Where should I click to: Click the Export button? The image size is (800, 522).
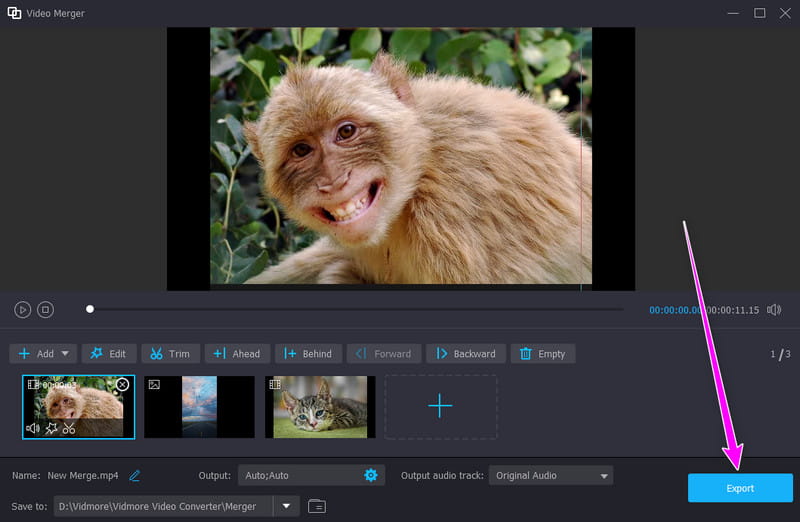[740, 488]
